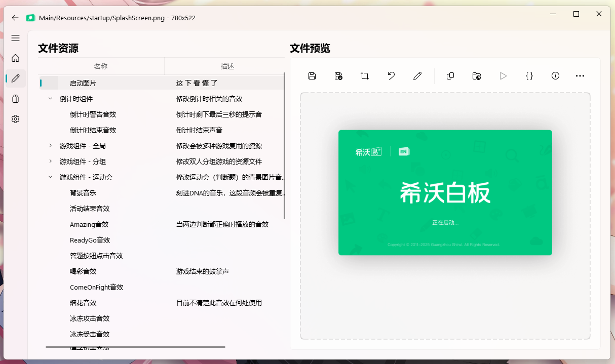Expand the 游戏组件 - 全局 node
The width and height of the screenshot is (615, 364).
click(x=50, y=146)
